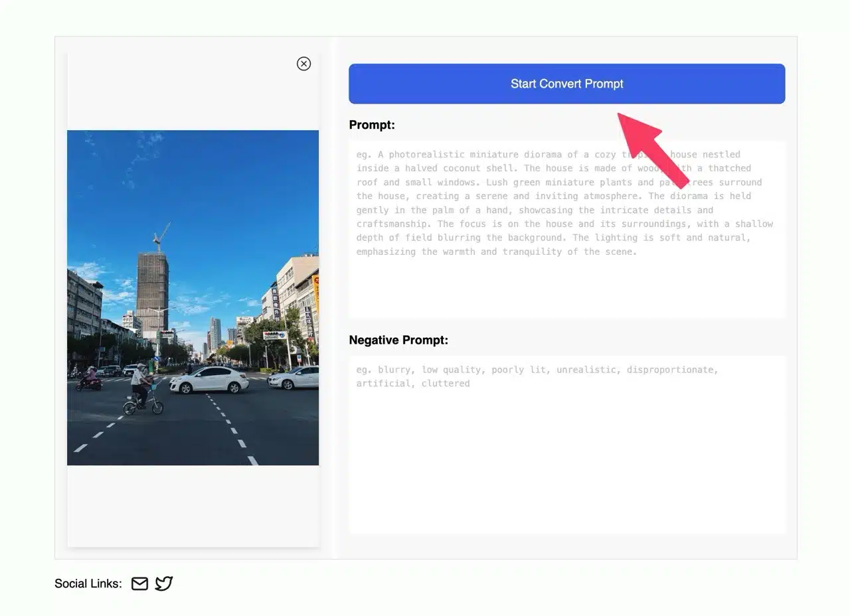
Task: Click the blank area above the uploaded photo
Action: click(193, 93)
